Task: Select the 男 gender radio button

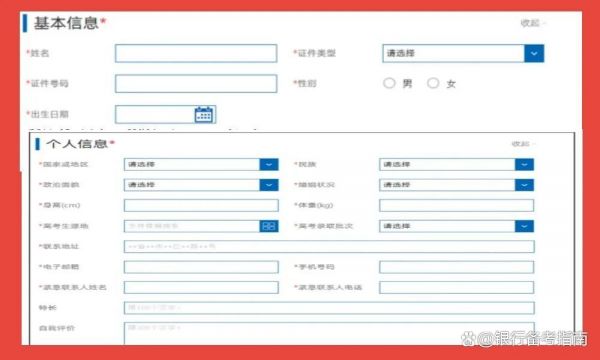Action: [x=389, y=83]
